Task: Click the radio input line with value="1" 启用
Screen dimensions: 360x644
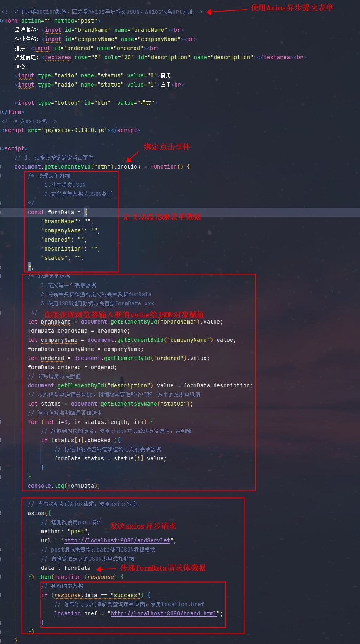Action: (99, 85)
